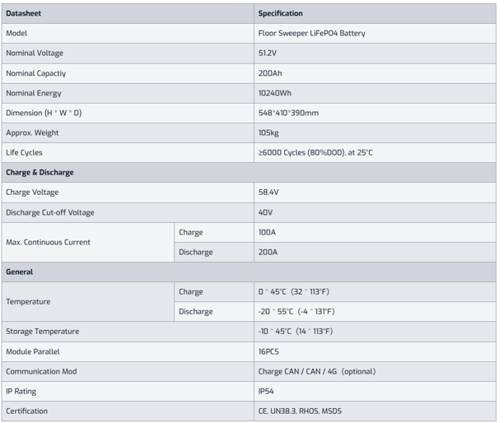Select the 10240Wh nominal energy value
This screenshot has height=423, width=504.
click(274, 93)
